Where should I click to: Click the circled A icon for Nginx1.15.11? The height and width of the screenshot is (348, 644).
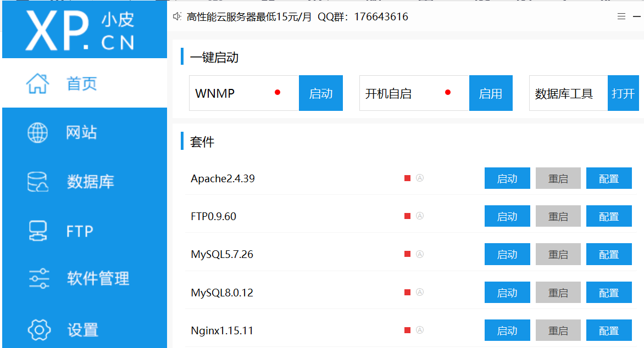point(420,330)
